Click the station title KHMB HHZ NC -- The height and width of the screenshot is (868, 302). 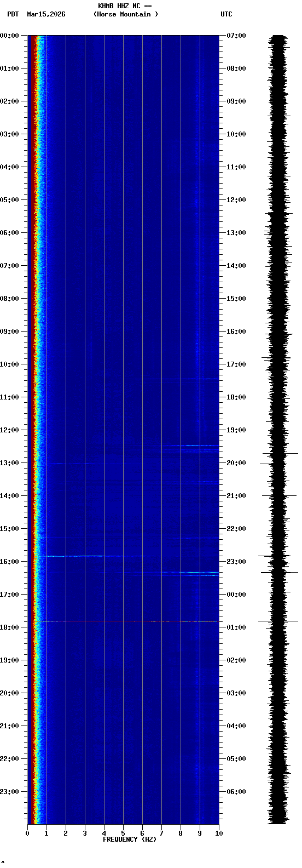(x=125, y=6)
